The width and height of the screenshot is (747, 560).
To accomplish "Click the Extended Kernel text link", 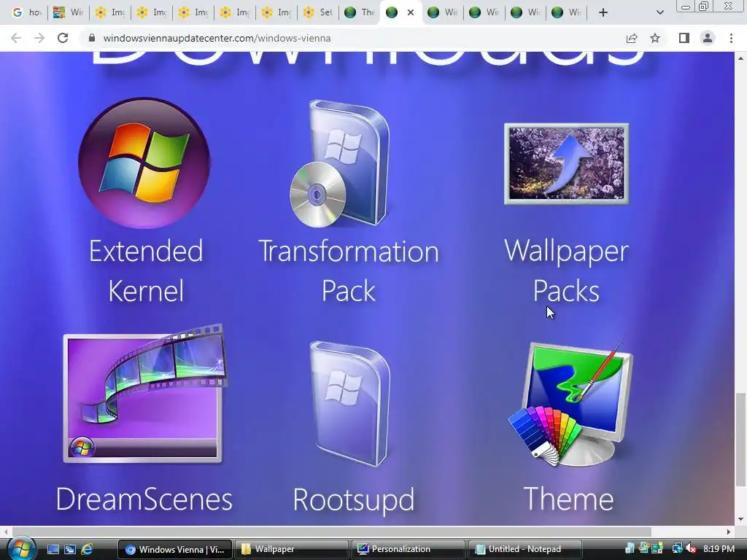I will 146,271.
